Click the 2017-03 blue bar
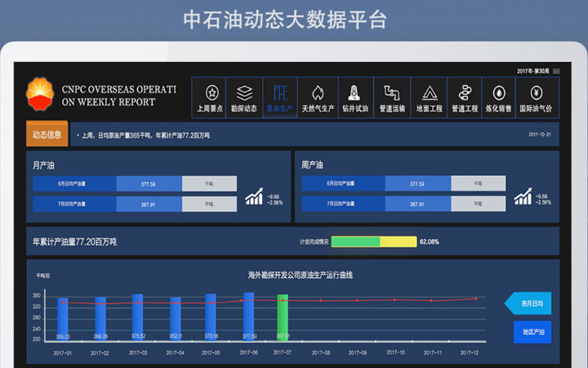 138,317
